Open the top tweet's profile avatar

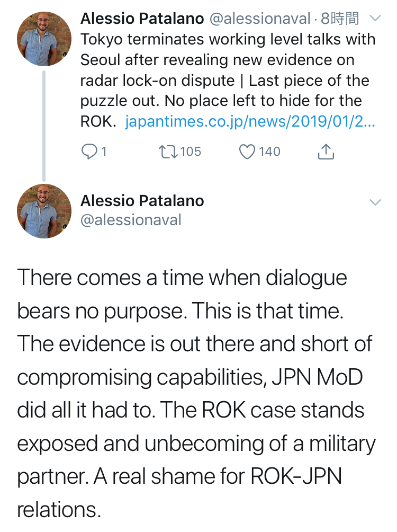(x=44, y=39)
